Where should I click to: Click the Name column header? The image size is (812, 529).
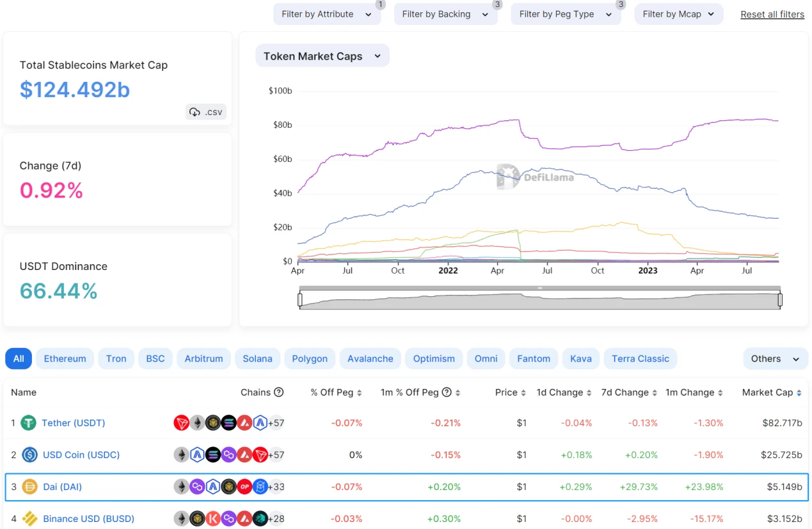pyautogui.click(x=24, y=392)
